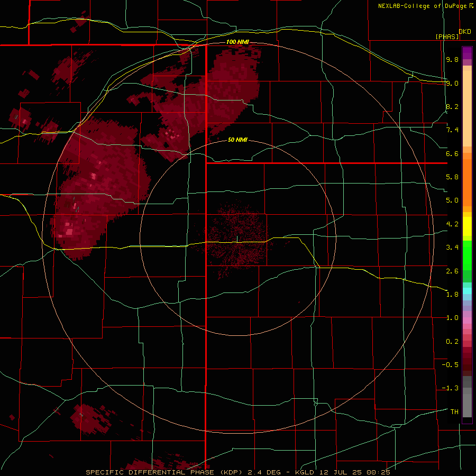Screen dimensions: 476x476
Task: Click the 1.8 color scale value
Action: pos(452,295)
